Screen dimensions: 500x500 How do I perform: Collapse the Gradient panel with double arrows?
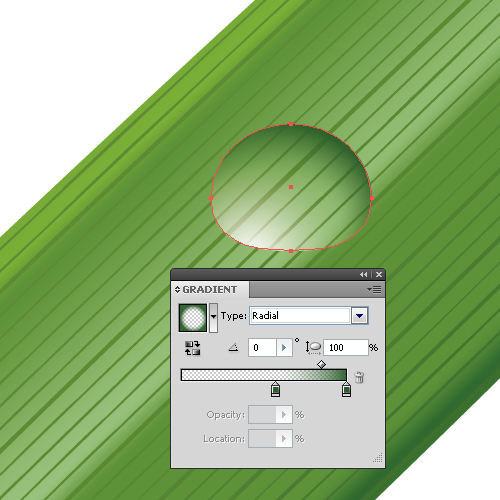click(x=363, y=274)
